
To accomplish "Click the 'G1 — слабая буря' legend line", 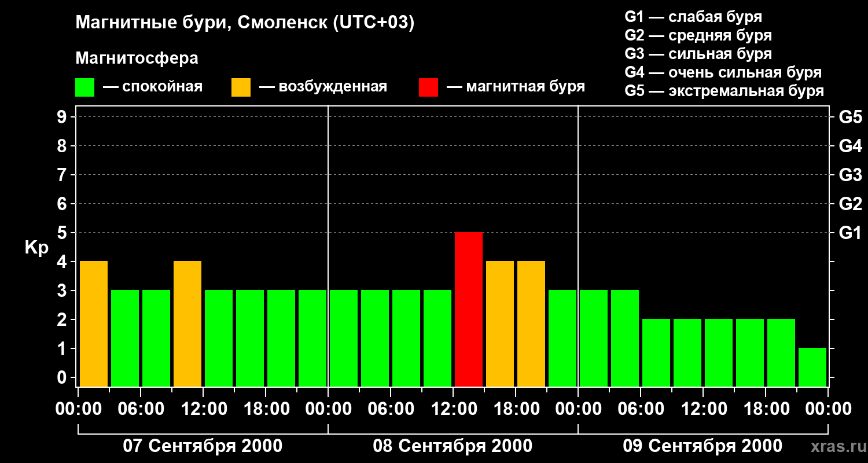I will click(693, 17).
